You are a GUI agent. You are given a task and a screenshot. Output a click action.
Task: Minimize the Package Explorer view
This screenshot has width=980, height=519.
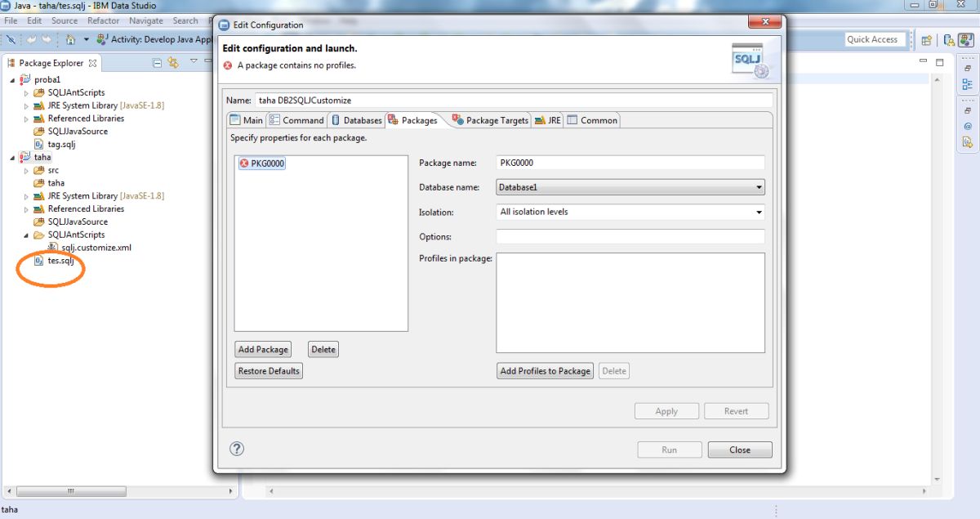coord(209,62)
